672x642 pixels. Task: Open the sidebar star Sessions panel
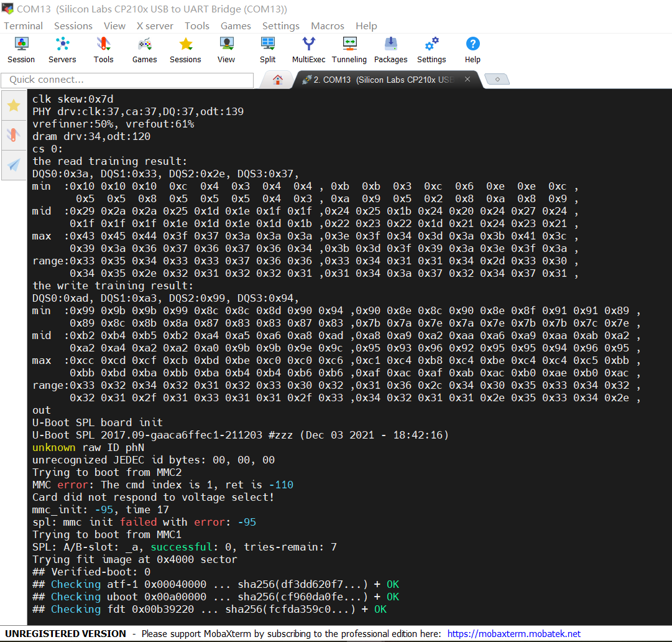14,106
